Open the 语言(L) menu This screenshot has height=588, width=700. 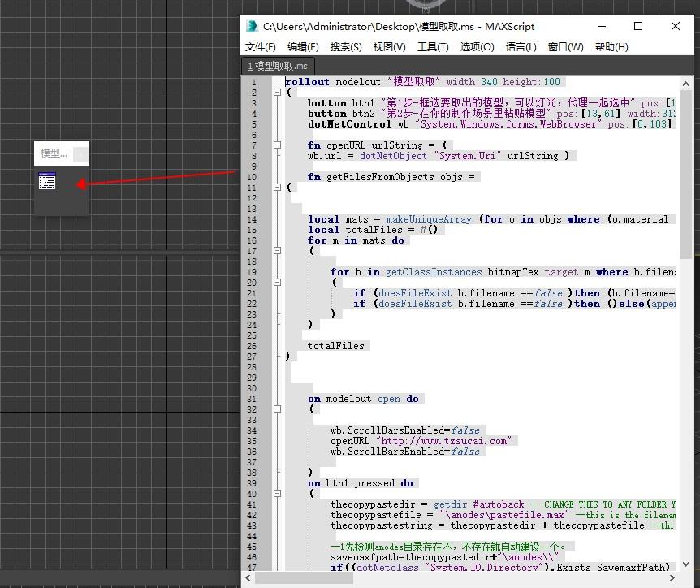pos(521,47)
